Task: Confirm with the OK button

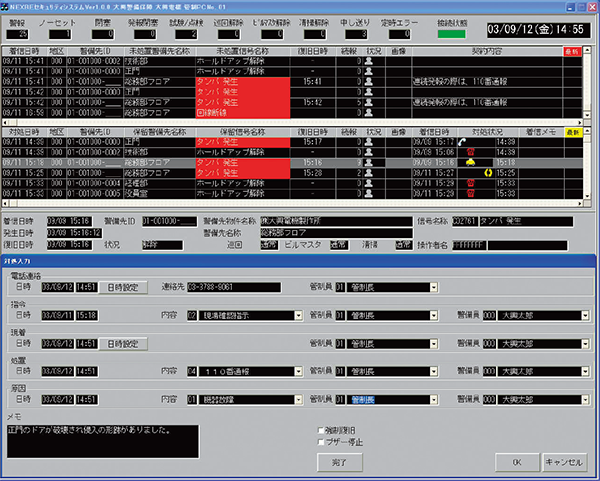Action: click(x=517, y=463)
